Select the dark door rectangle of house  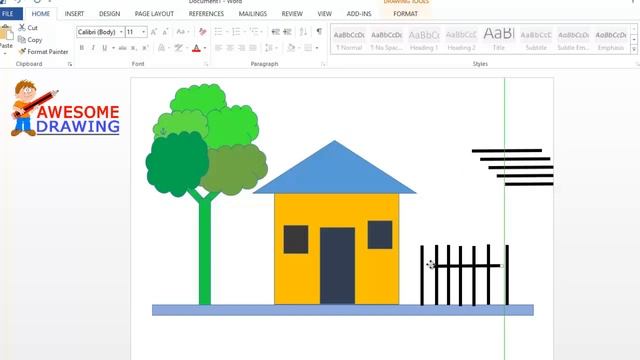point(337,266)
